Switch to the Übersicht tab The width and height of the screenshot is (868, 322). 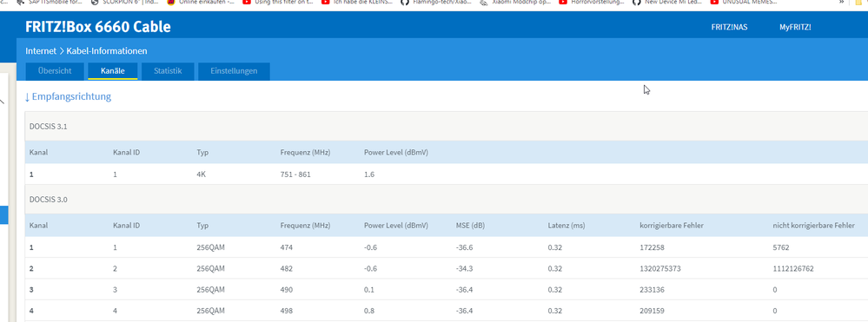(55, 71)
